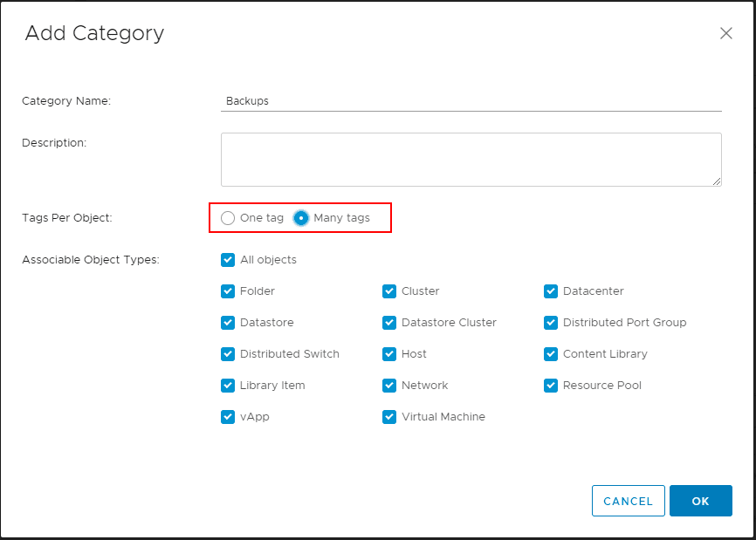Select the Many tags radio button
Screen dimensions: 756x540
click(301, 218)
